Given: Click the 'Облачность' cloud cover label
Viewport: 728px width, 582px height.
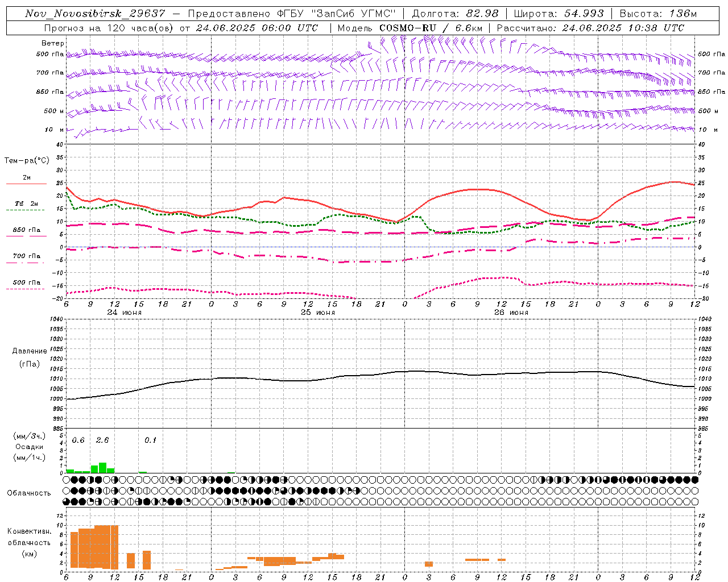Looking at the screenshot, I should point(29,493).
